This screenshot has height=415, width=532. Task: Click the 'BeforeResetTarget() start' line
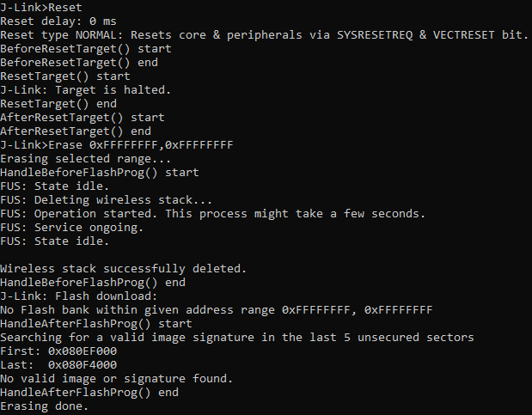[86, 49]
